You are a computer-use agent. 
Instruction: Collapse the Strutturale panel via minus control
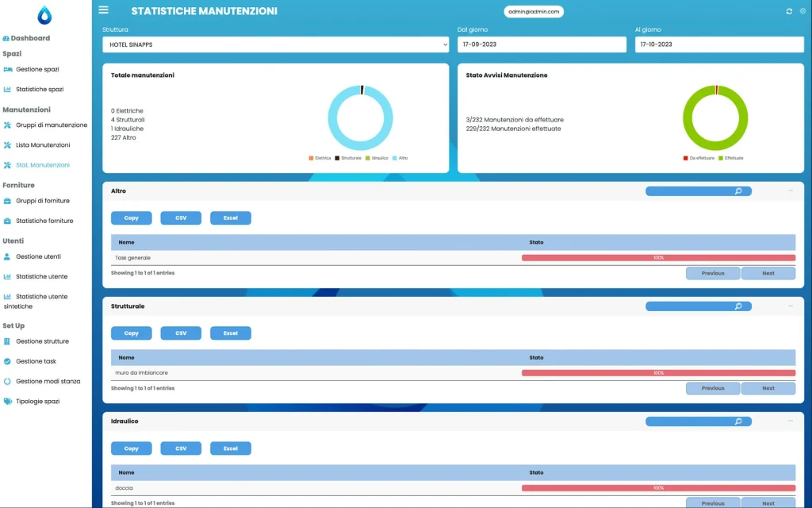tap(790, 306)
